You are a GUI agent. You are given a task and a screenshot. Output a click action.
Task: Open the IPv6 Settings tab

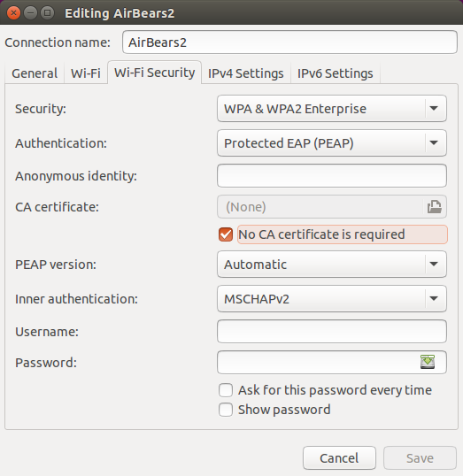336,73
